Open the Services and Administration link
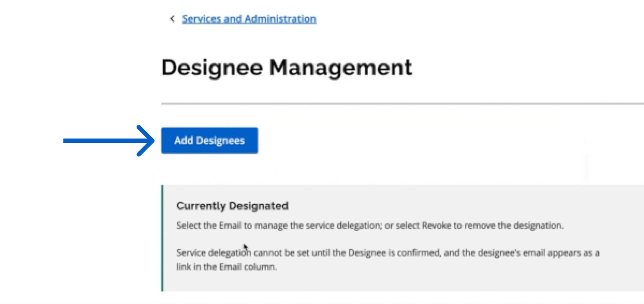The image size is (644, 304). (249, 19)
